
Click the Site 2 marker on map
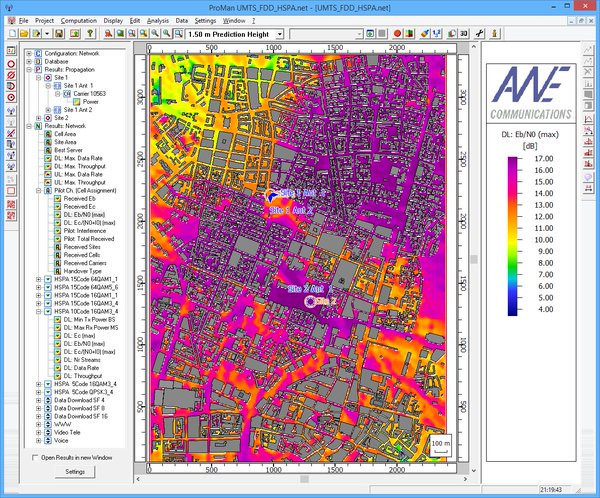coord(310,299)
